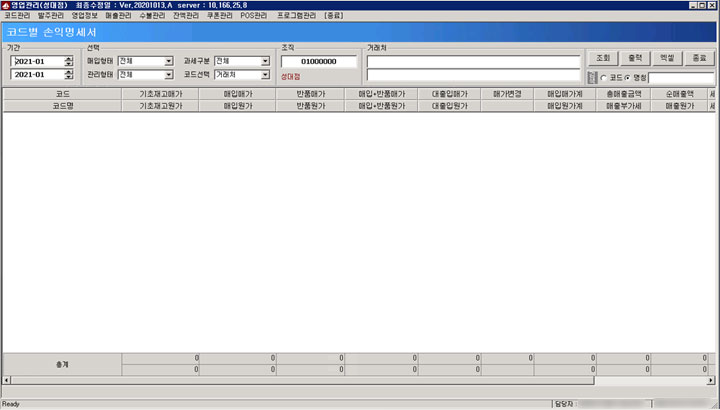Image resolution: width=720 pixels, height=410 pixels.
Task: Click the left arrow of horizontal scrollbar
Action: [6, 380]
